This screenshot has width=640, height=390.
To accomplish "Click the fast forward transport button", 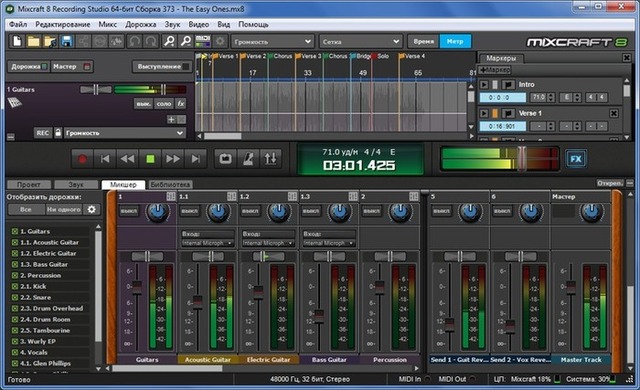I will pyautogui.click(x=173, y=159).
